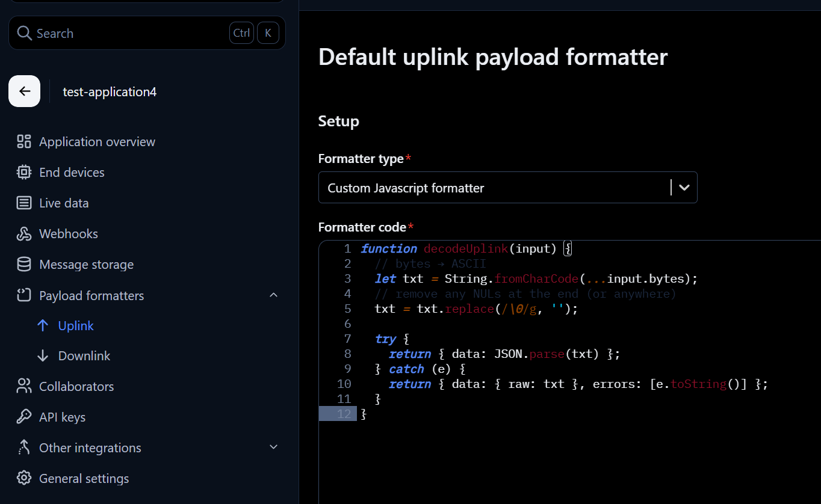The width and height of the screenshot is (821, 504).
Task: Select the Uplink payload formatter item
Action: click(x=76, y=326)
